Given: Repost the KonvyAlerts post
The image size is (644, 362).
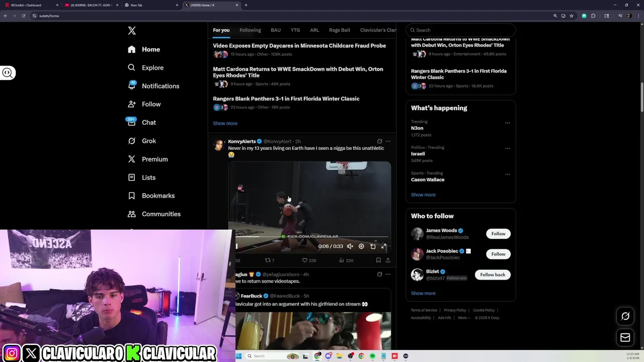Looking at the screenshot, I should (270, 260).
